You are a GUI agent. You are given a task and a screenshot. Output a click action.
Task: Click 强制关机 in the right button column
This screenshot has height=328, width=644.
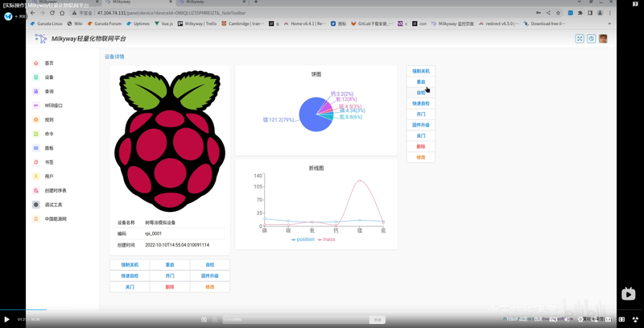point(420,71)
